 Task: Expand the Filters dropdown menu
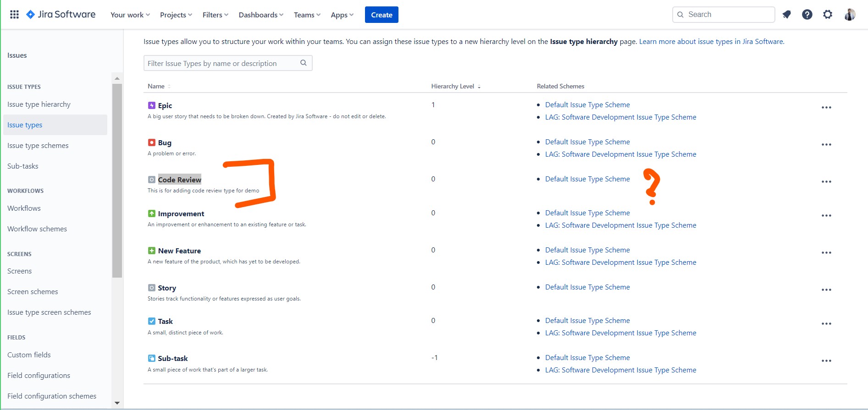point(215,15)
